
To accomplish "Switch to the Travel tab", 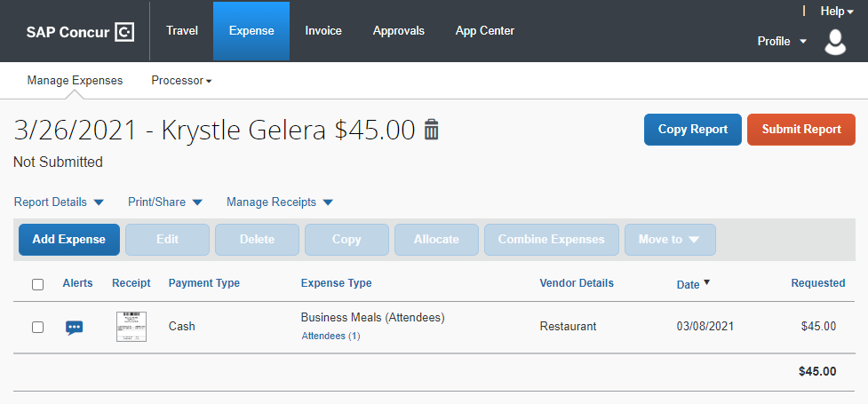I will 182,31.
